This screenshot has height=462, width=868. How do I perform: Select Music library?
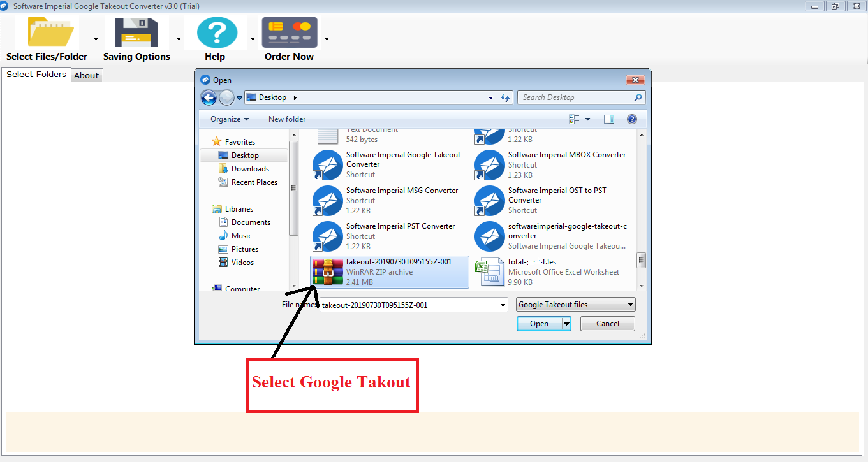(x=241, y=236)
